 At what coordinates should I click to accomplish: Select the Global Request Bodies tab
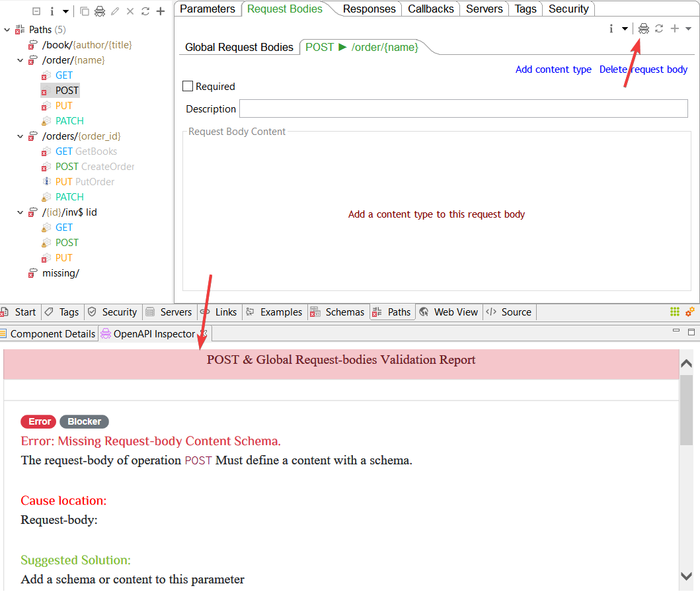point(239,47)
